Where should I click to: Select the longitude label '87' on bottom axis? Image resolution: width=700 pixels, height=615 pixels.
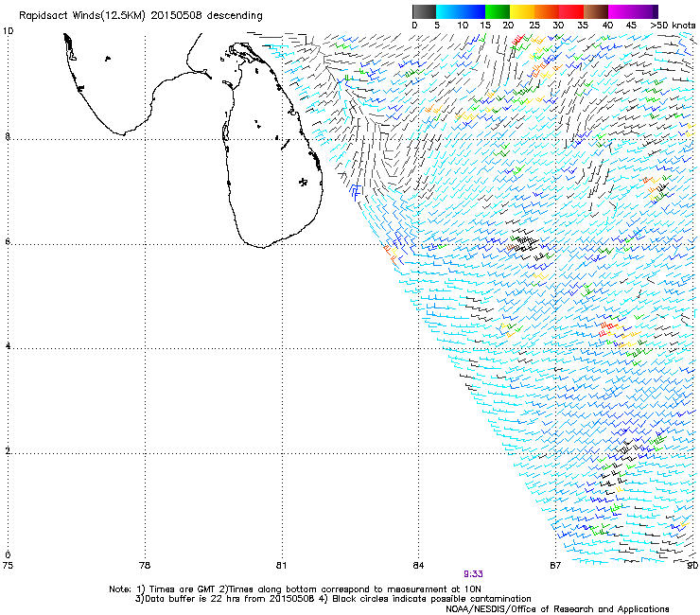555,566
